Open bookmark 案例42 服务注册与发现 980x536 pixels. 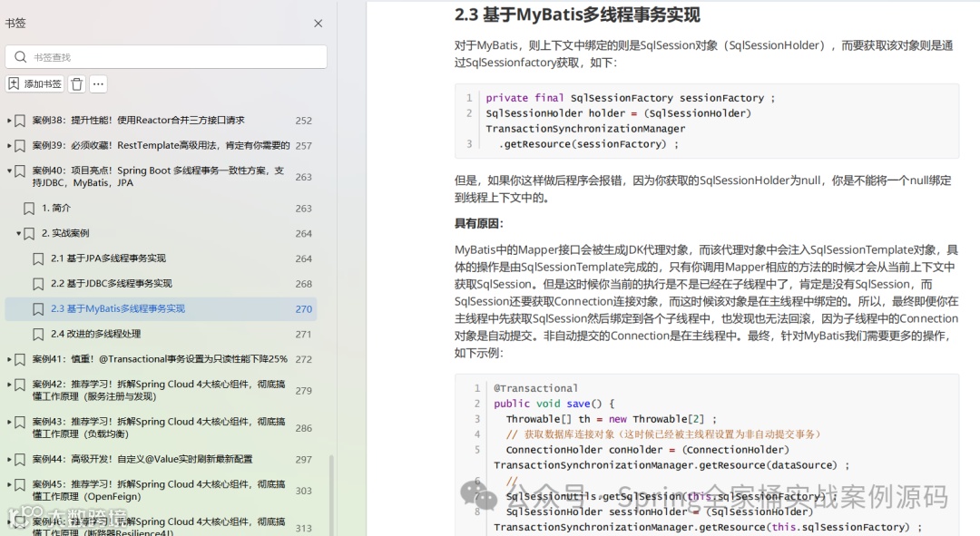click(x=158, y=390)
